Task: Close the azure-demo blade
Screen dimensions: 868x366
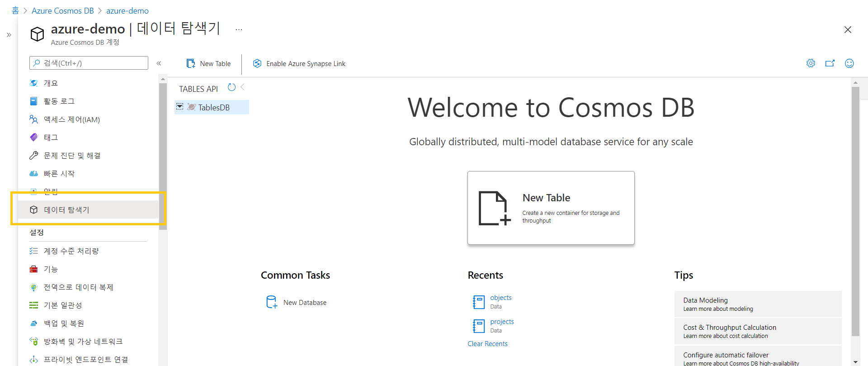Action: click(x=848, y=30)
